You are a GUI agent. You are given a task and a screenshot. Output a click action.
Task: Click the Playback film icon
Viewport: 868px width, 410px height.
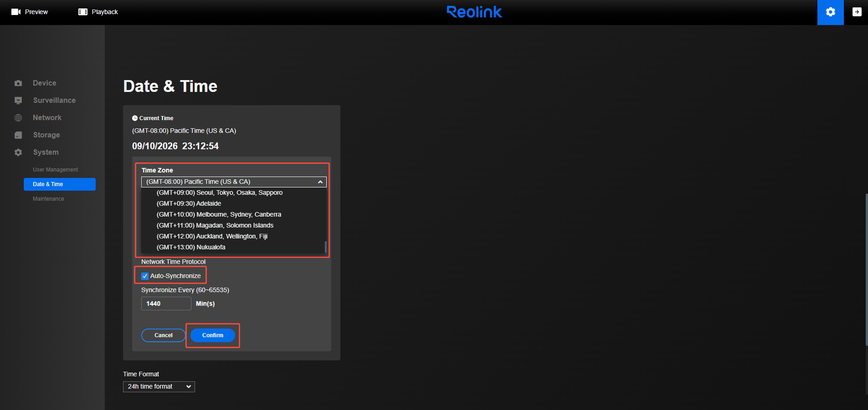(x=83, y=12)
